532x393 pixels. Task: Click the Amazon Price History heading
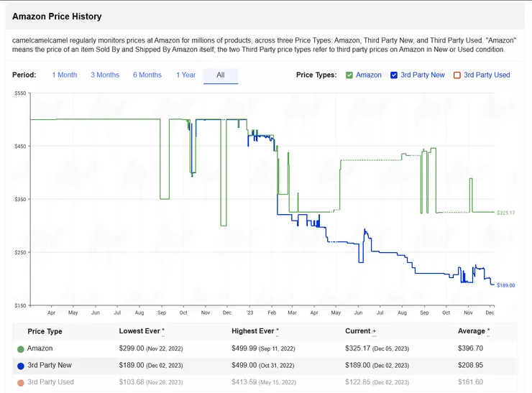[x=57, y=17]
